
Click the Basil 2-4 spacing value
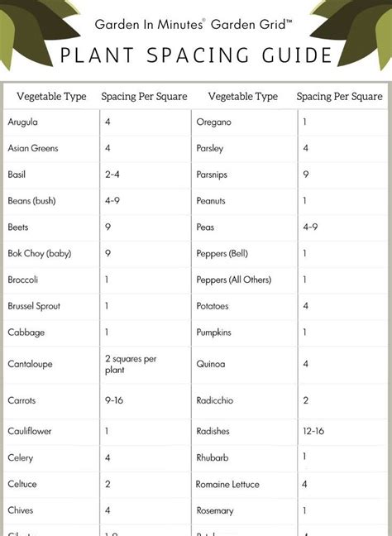click(112, 175)
